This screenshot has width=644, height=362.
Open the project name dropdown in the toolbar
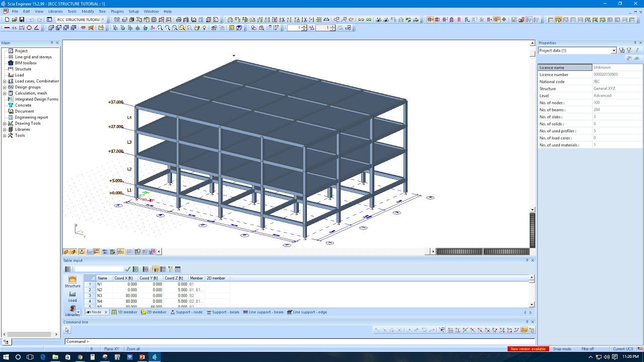point(103,19)
